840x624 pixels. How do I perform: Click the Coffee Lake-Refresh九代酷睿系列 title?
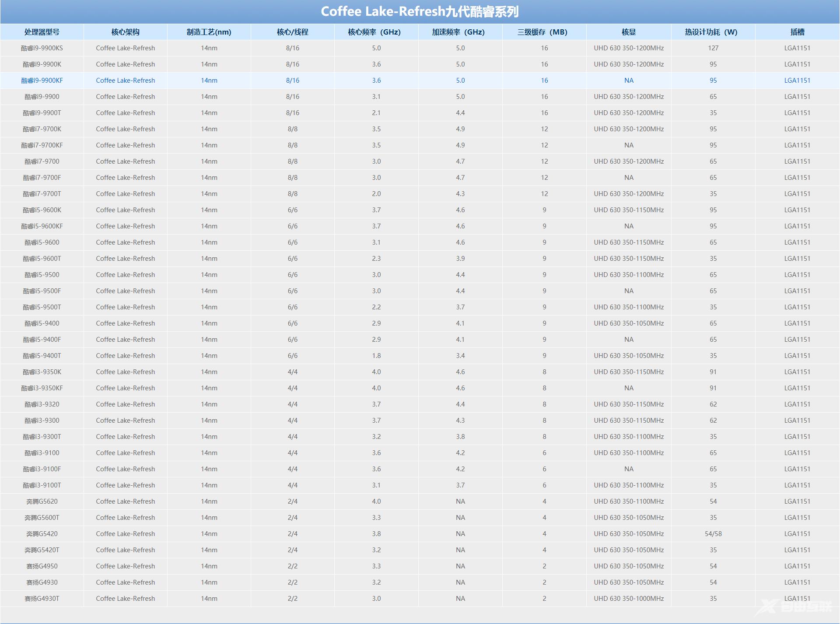click(x=420, y=11)
